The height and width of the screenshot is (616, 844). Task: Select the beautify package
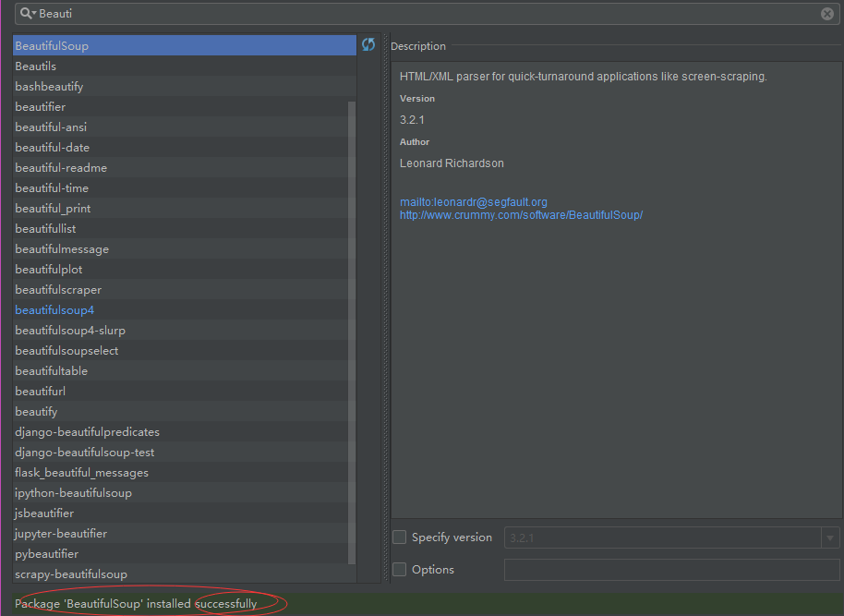(181, 411)
